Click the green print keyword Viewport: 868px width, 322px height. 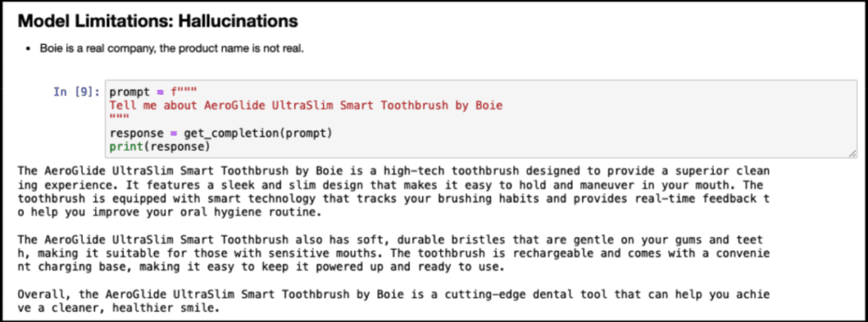pyautogui.click(x=126, y=147)
